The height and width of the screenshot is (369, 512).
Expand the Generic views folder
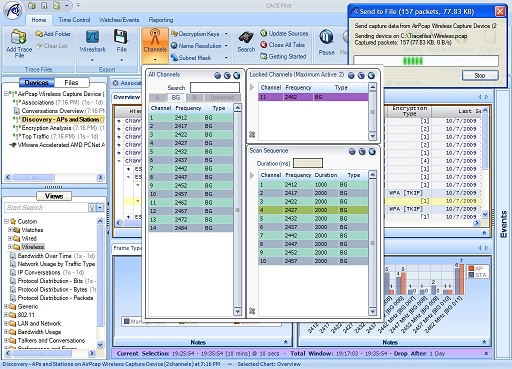pos(6,306)
